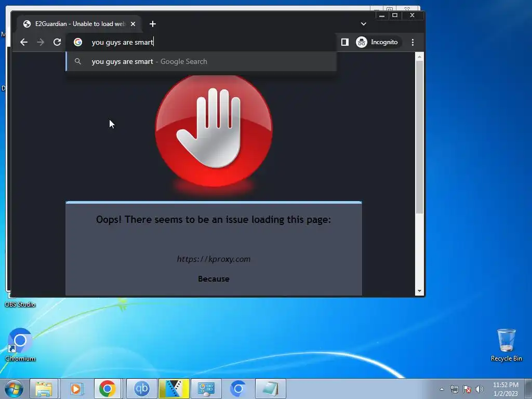This screenshot has height=399, width=532.
Task: Open the control panel taskbar icon
Action: point(206,389)
